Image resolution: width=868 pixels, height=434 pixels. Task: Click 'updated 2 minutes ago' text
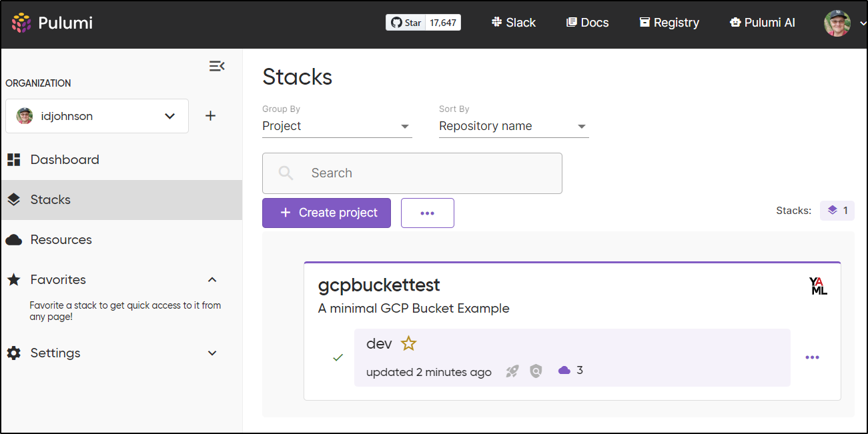tap(429, 372)
